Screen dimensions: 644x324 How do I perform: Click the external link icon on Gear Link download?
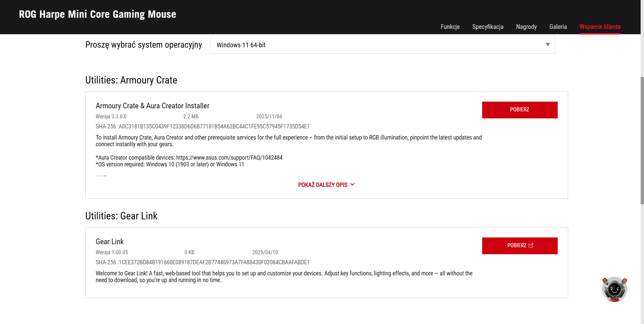tap(531, 246)
